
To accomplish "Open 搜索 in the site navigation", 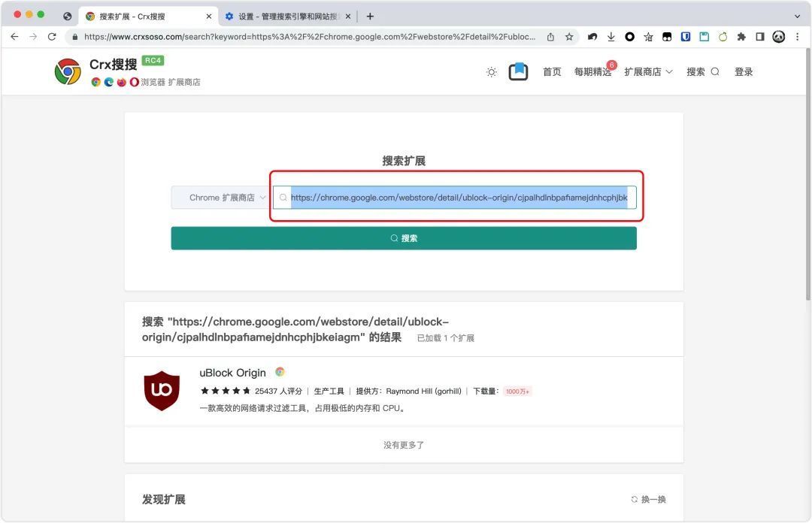I will pyautogui.click(x=703, y=72).
